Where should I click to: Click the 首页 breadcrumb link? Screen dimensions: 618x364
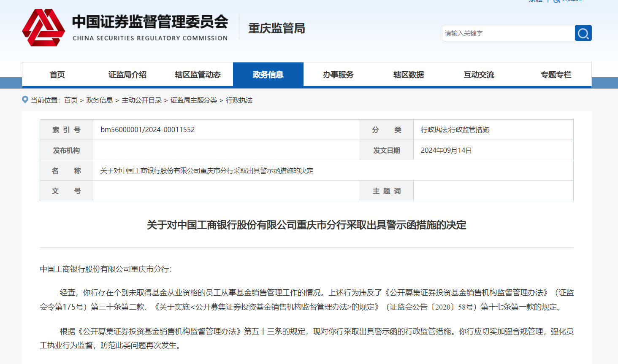(x=70, y=100)
